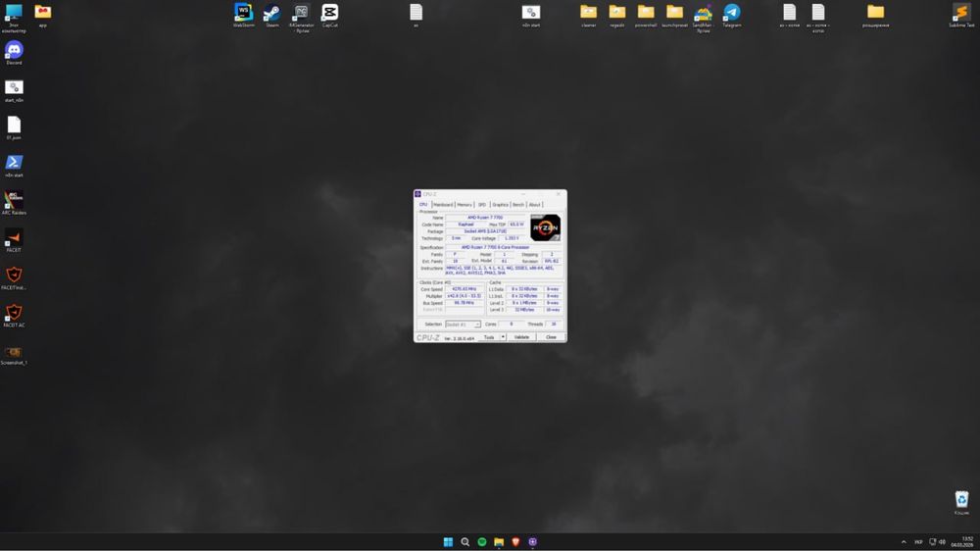The height and width of the screenshot is (551, 980).
Task: Click the Tools button in CPU-Z
Action: click(489, 337)
